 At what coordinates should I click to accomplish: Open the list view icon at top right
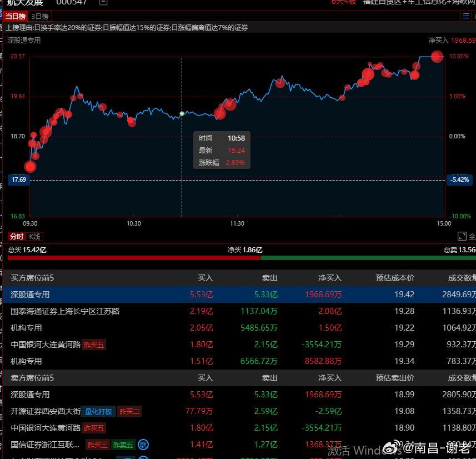(x=465, y=16)
